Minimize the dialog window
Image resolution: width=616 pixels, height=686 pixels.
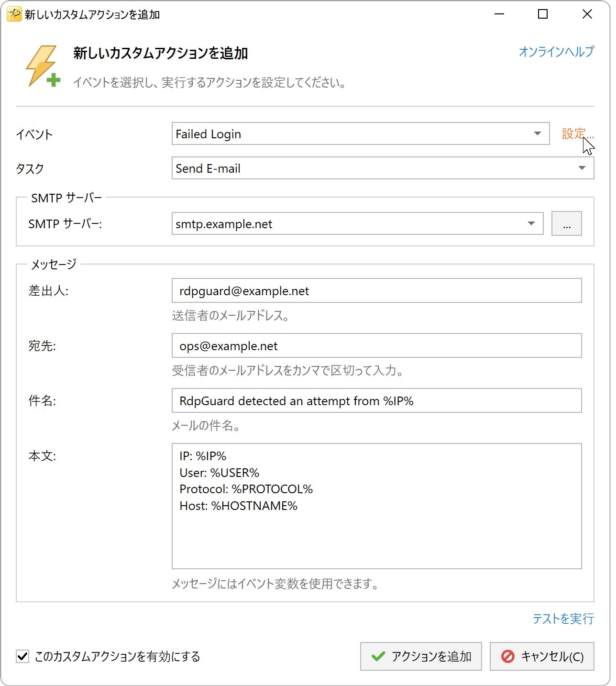(499, 14)
